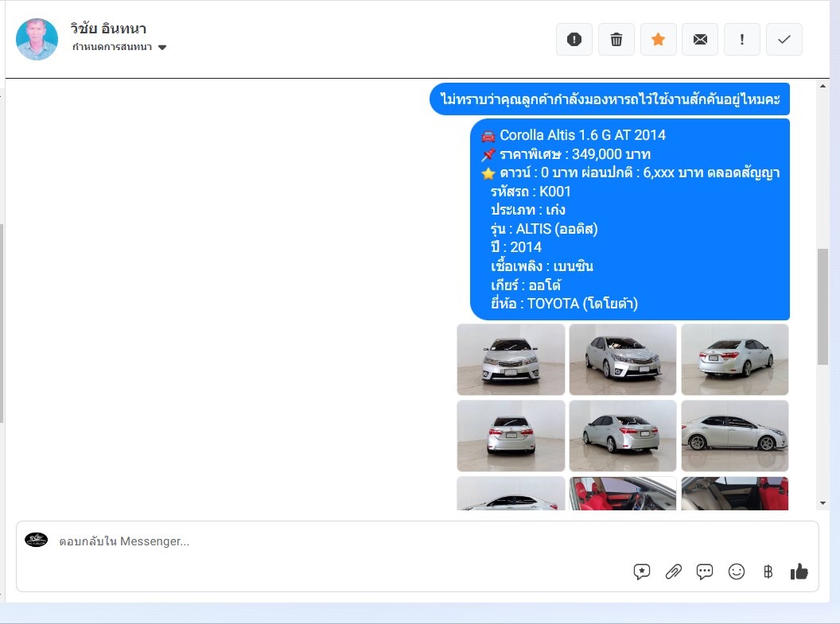The height and width of the screenshot is (624, 840).
Task: Toggle the orange star follow-up marker
Action: click(658, 39)
